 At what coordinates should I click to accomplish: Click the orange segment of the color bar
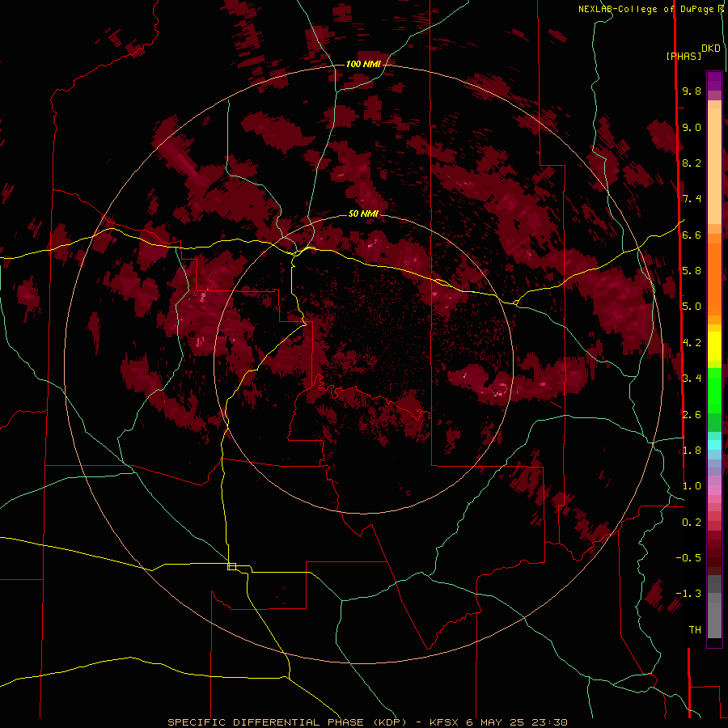(x=714, y=278)
